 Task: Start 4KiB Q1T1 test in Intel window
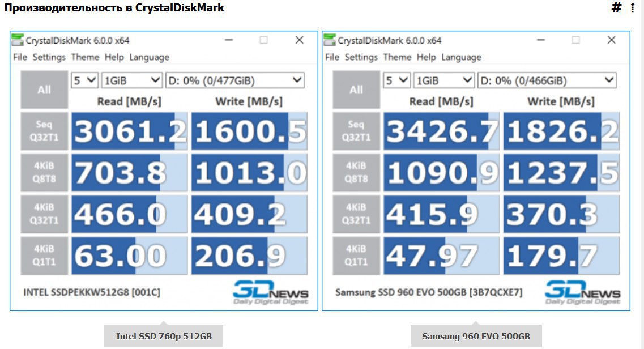coord(44,256)
